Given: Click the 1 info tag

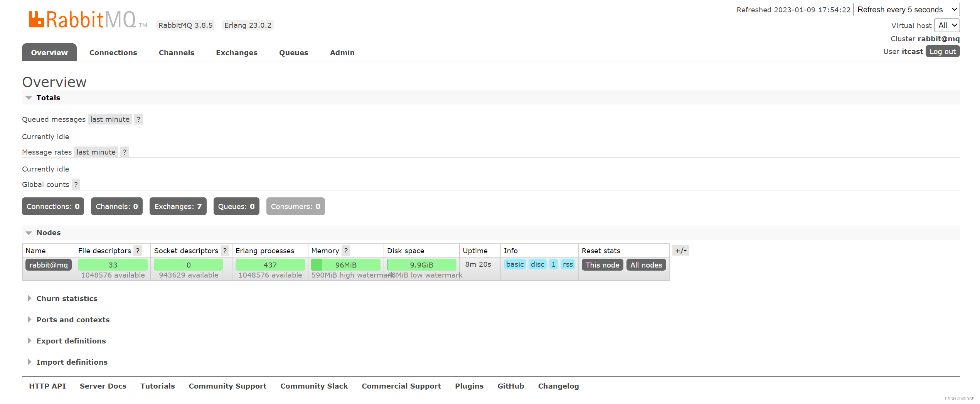Looking at the screenshot, I should click(x=554, y=264).
